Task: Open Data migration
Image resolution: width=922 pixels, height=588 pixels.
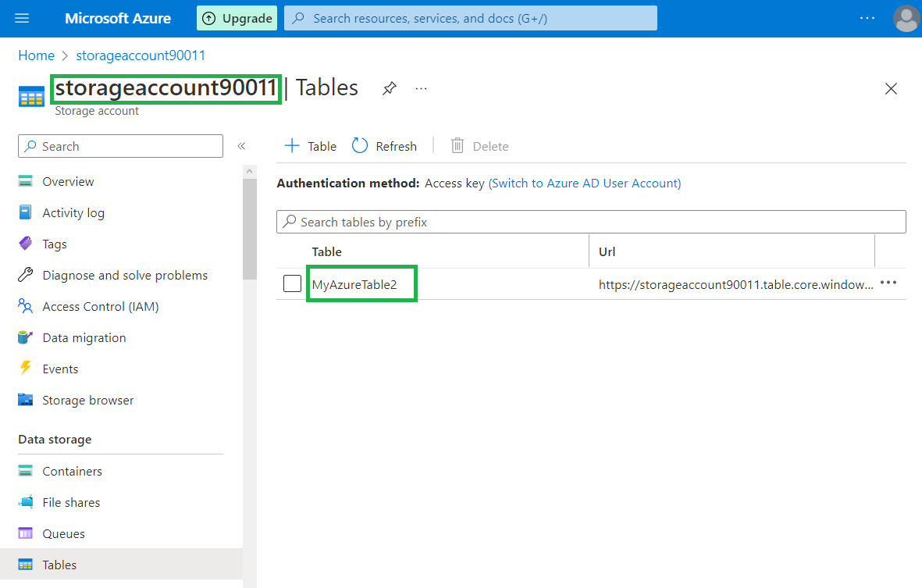Action: pos(84,337)
